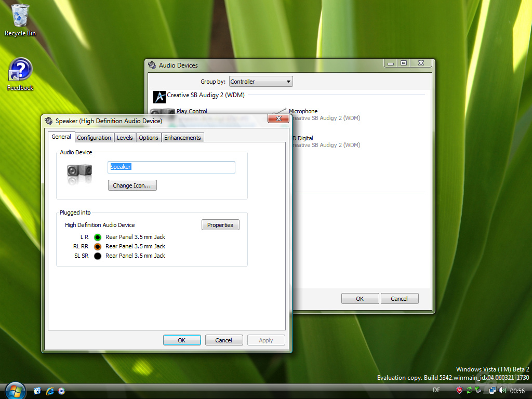Close the Audio Devices window
Viewport: 532px width, 399px height.
click(421, 63)
